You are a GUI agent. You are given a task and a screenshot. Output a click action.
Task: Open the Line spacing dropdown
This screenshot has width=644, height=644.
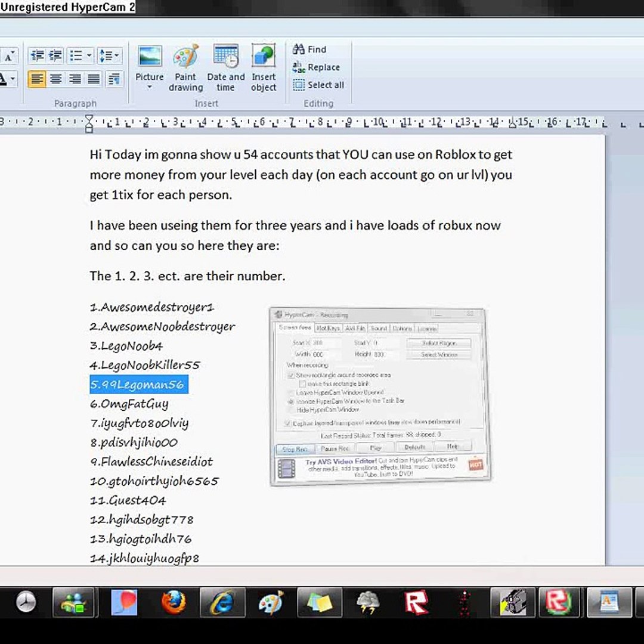(110, 55)
